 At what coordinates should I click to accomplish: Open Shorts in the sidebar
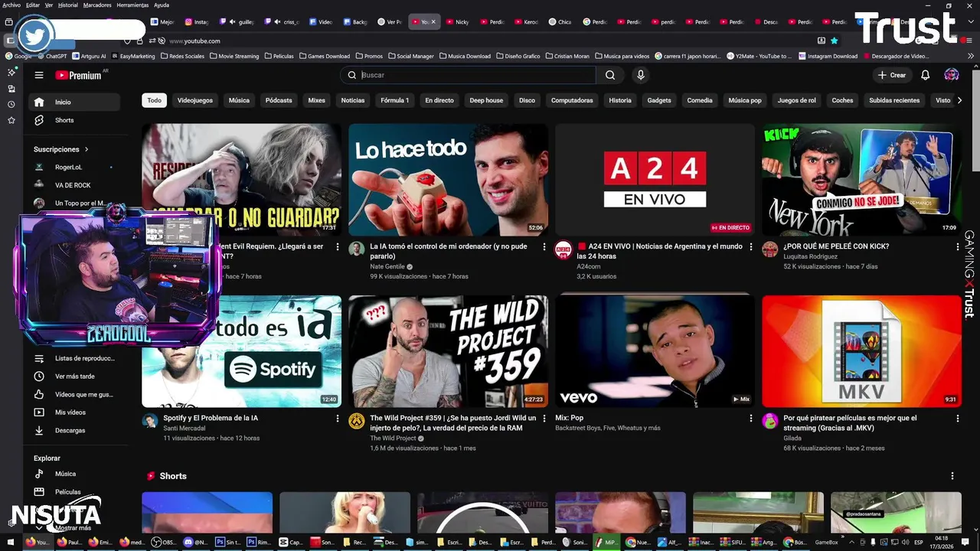(x=74, y=120)
